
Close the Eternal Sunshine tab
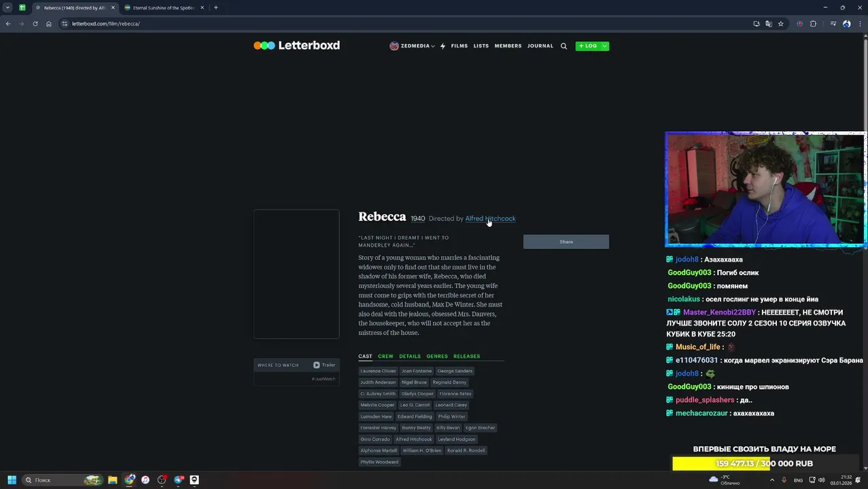click(202, 7)
